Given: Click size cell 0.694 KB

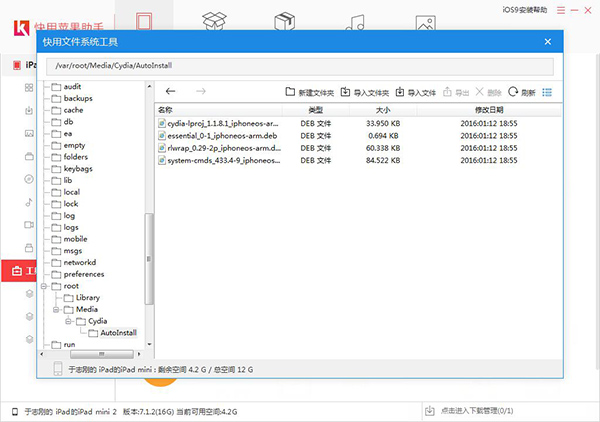Looking at the screenshot, I should point(383,136).
